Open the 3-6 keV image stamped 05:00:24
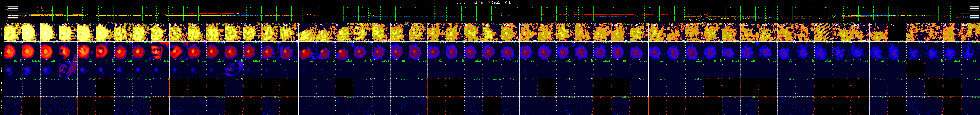This screenshot has height=115, width=980. click(x=879, y=32)
